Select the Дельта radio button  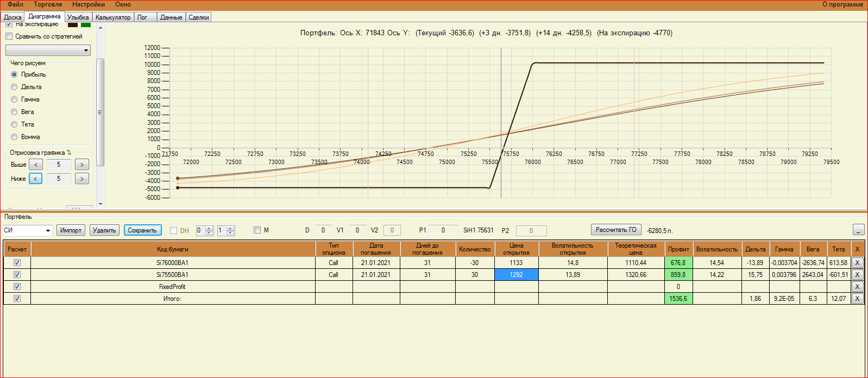point(14,87)
